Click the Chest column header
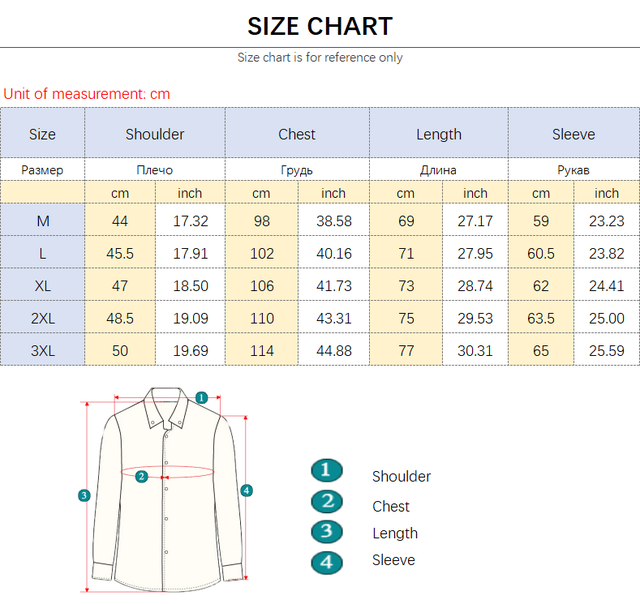 tap(297, 134)
